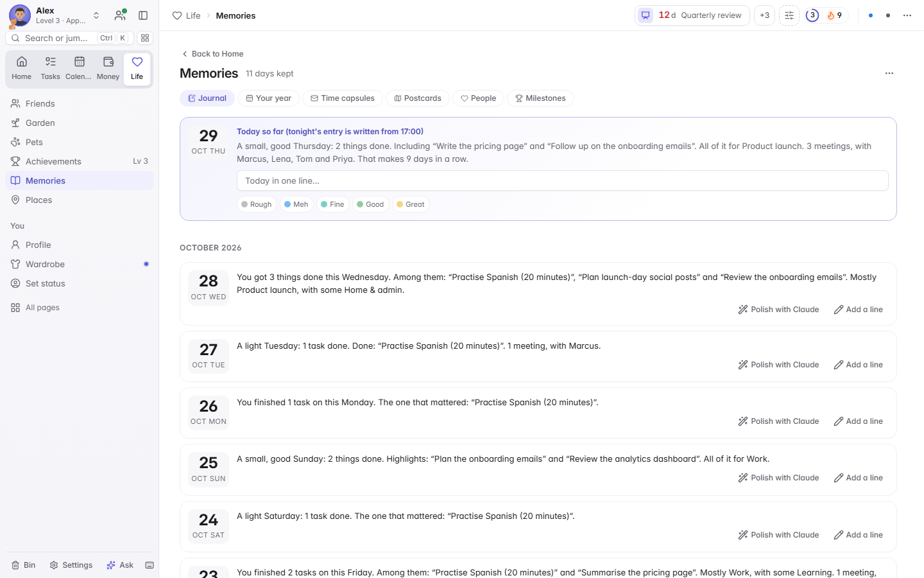
Task: Open Wardrobe in the sidebar
Action: click(x=79, y=264)
